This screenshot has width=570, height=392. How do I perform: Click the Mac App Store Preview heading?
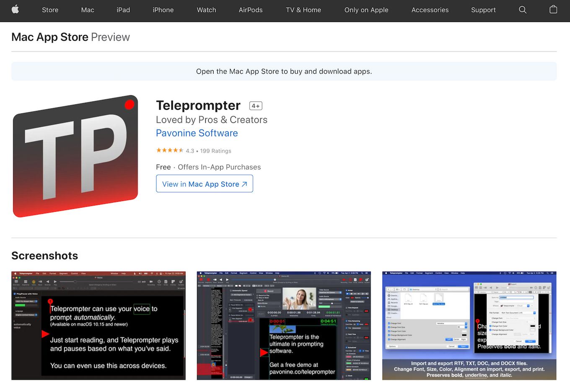point(70,37)
